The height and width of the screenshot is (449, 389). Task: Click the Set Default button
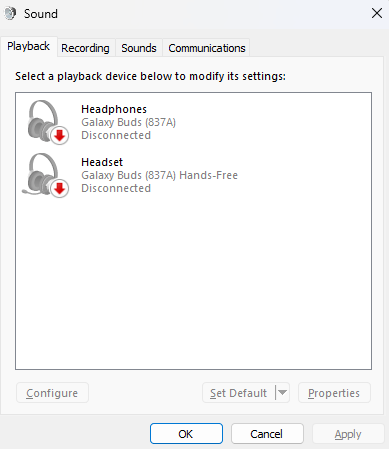pyautogui.click(x=239, y=393)
